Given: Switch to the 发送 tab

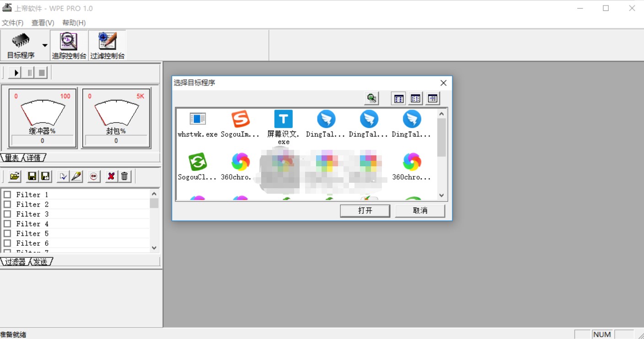Looking at the screenshot, I should [40, 262].
